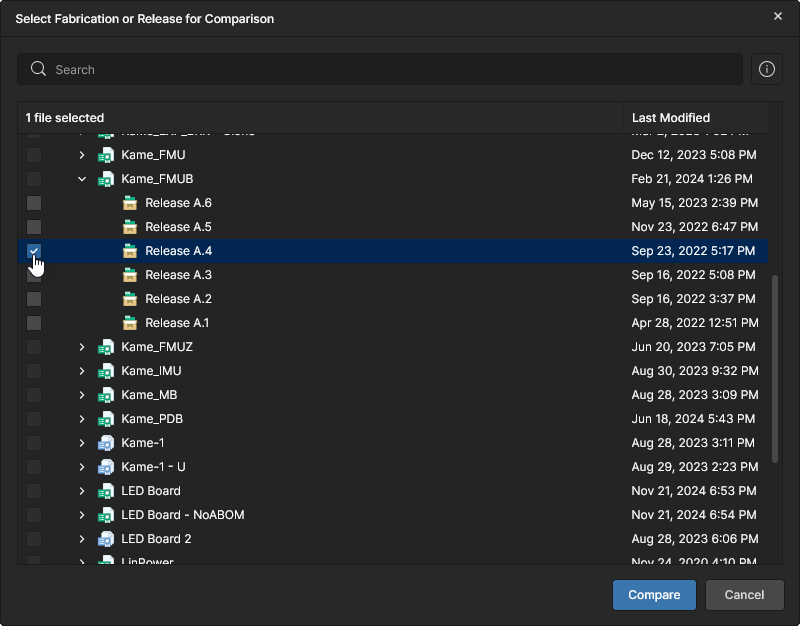Click the Kame-1 project icon

(x=106, y=443)
